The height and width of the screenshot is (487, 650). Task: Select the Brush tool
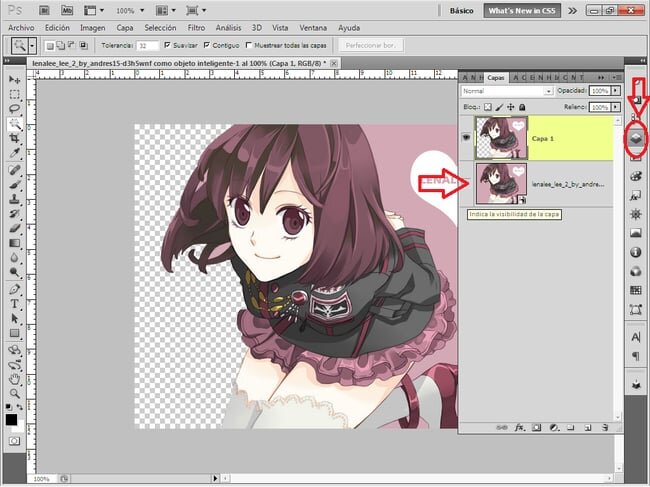pos(15,184)
